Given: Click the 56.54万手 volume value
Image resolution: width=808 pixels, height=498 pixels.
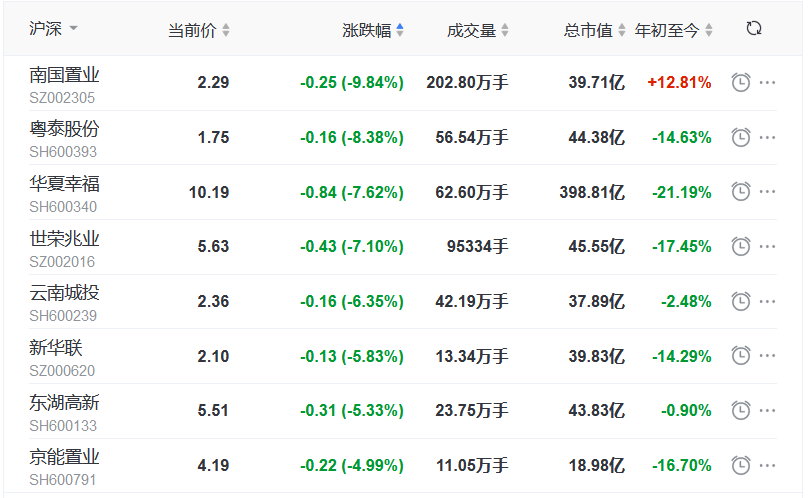Looking at the screenshot, I should click(472, 137).
